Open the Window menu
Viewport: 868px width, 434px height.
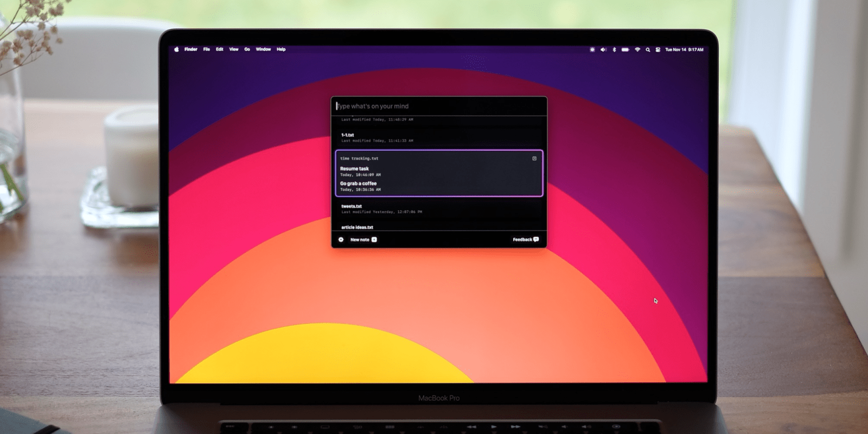point(263,49)
